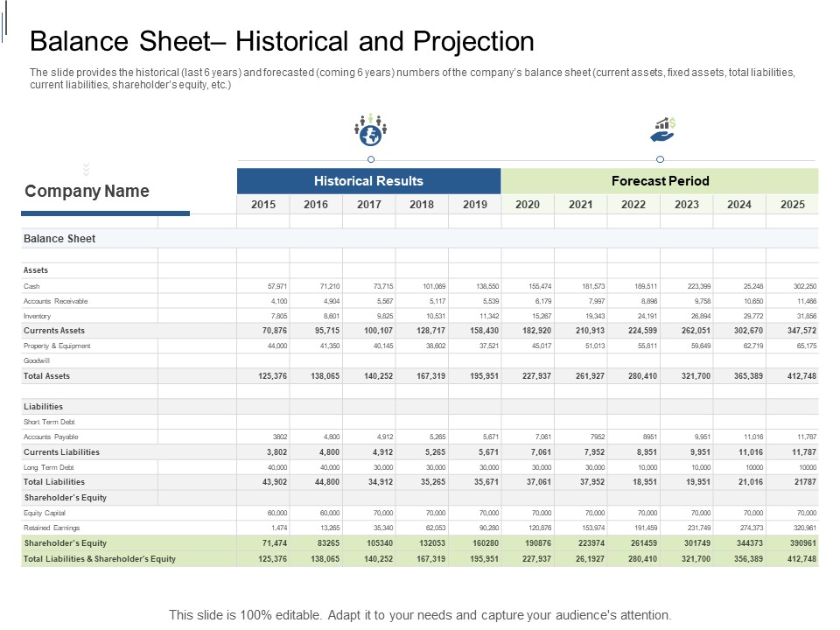Viewport: 840px width, 630px height.
Task: Select the 2024 column header
Action: 739,204
